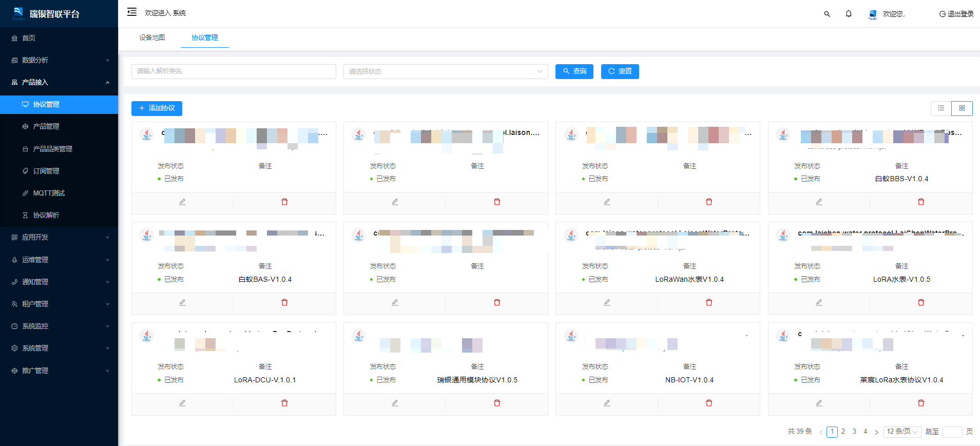
Task: Delete the 白蚁BAS-V1.0.4 protocol card
Action: tap(284, 303)
